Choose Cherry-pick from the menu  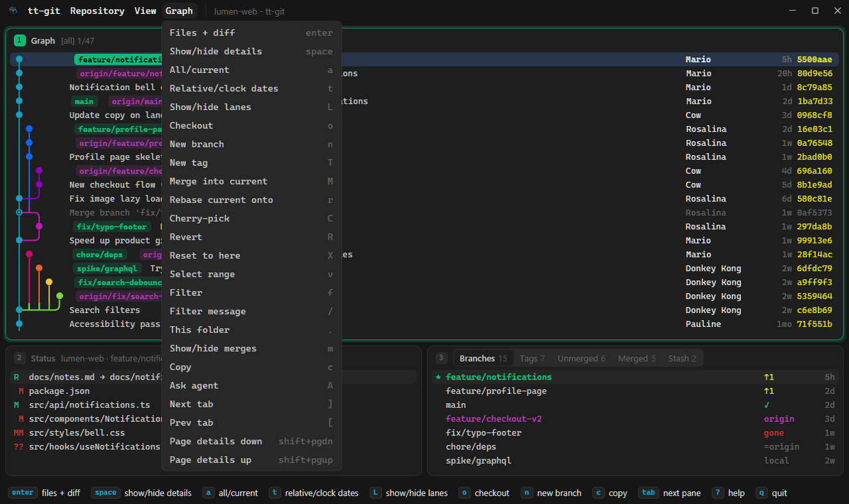[251, 218]
